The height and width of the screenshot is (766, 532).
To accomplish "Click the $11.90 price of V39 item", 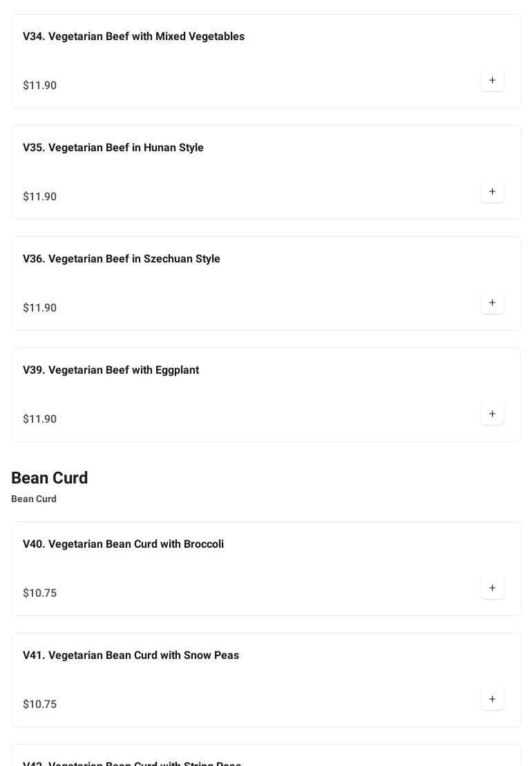I will (40, 419).
